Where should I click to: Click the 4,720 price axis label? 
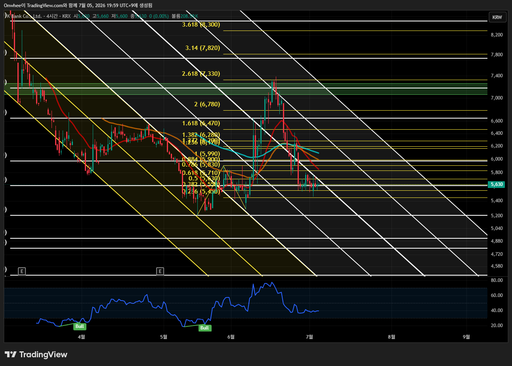[x=497, y=254]
